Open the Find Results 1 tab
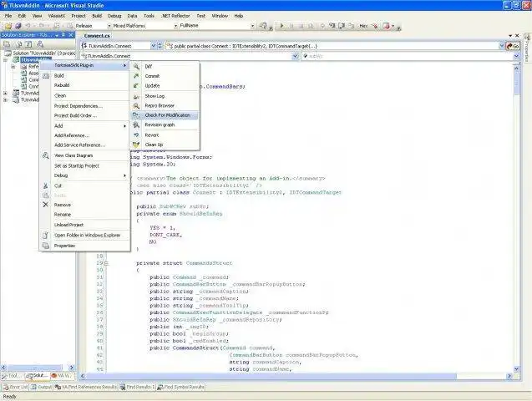This screenshot has width=532, height=401. [137, 387]
